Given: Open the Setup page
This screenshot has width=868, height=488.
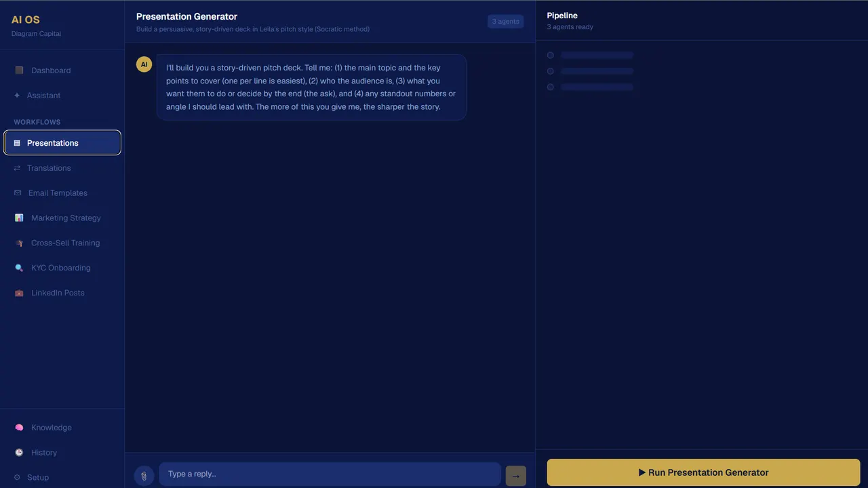Looking at the screenshot, I should click(x=62, y=478).
